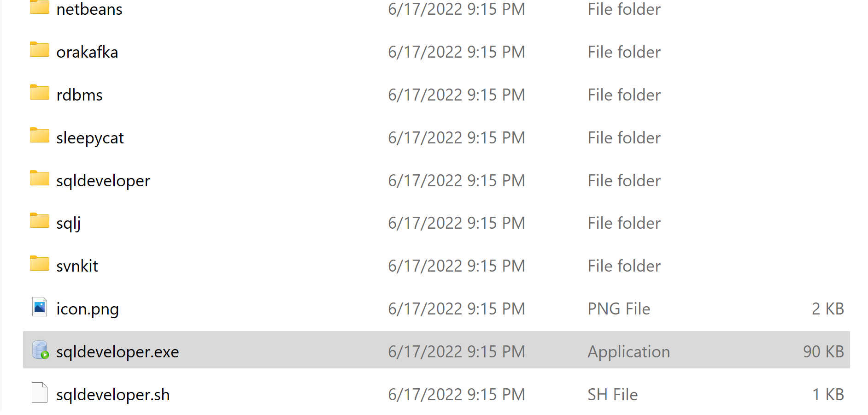Screen dimensions: 868x415
Task: Select the SH File type label
Action: coord(612,395)
